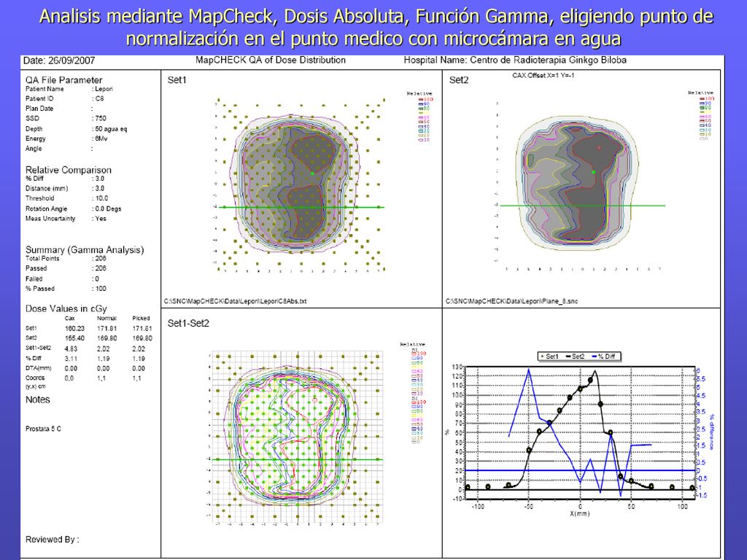Click the % Diff Cax value '3.11'
Screen dimensions: 747x560
(71, 359)
